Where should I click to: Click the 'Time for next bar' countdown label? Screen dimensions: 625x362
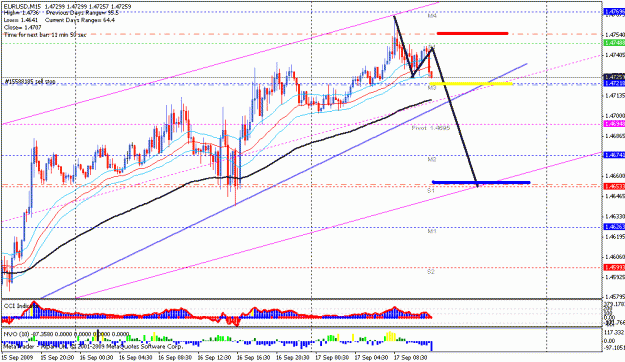45,35
